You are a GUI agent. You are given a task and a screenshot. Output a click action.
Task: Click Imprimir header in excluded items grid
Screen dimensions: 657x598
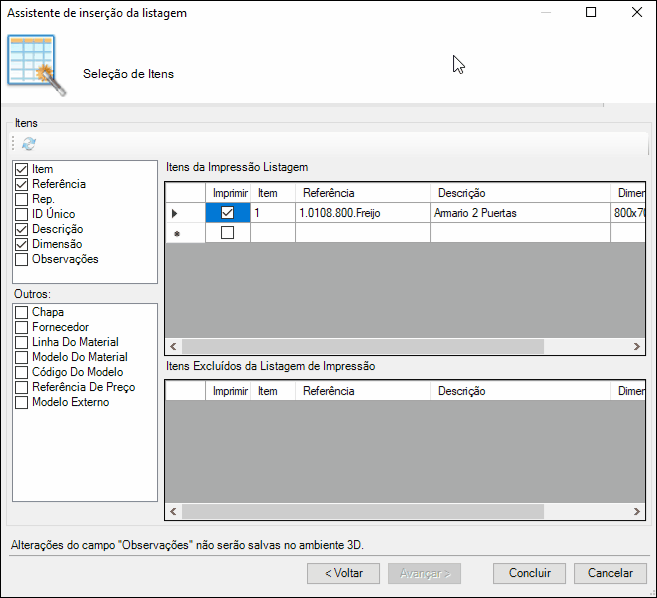tap(228, 391)
